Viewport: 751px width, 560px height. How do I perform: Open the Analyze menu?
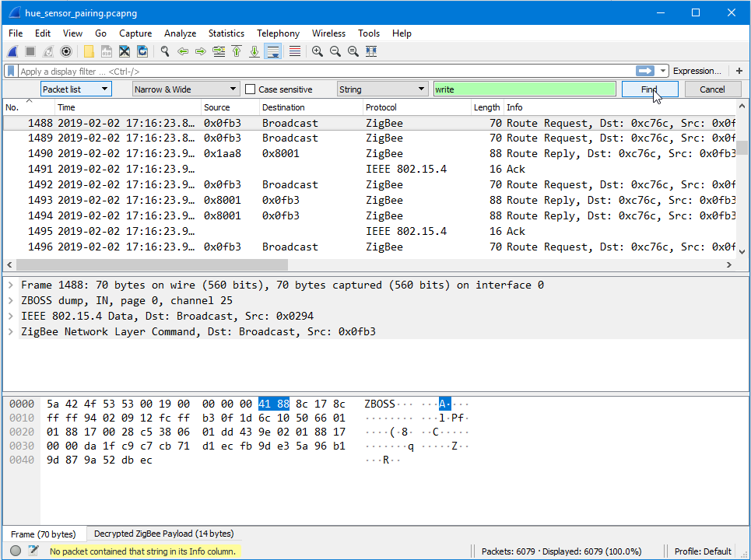[x=180, y=33]
